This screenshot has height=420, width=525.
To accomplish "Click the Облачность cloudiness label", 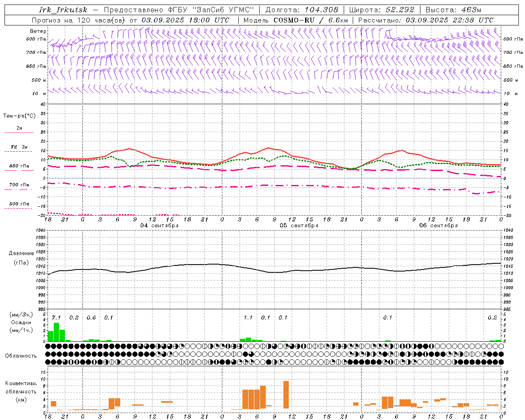I will (x=21, y=356).
